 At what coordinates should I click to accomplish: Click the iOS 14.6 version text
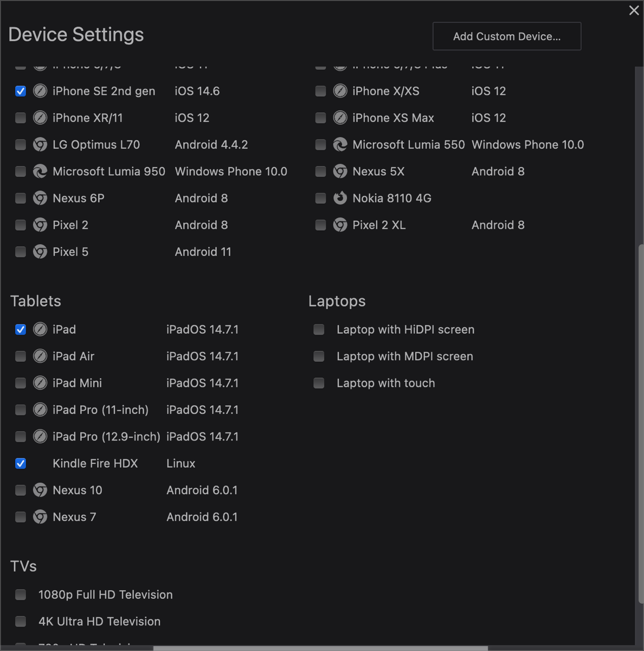coord(197,91)
